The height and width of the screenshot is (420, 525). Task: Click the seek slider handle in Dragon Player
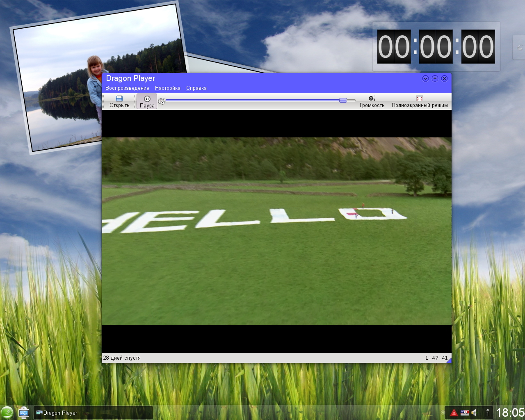(343, 100)
